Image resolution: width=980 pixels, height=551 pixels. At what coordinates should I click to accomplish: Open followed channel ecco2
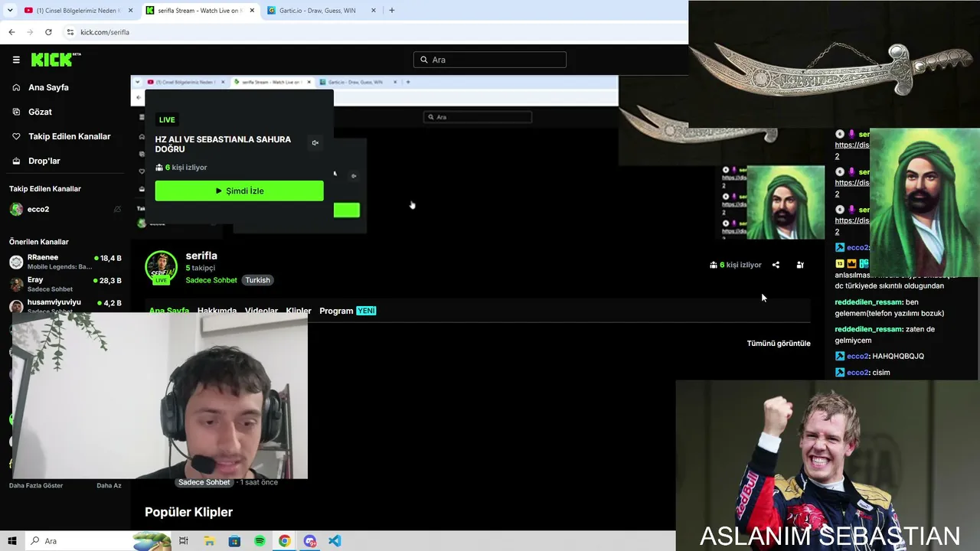pyautogui.click(x=65, y=209)
